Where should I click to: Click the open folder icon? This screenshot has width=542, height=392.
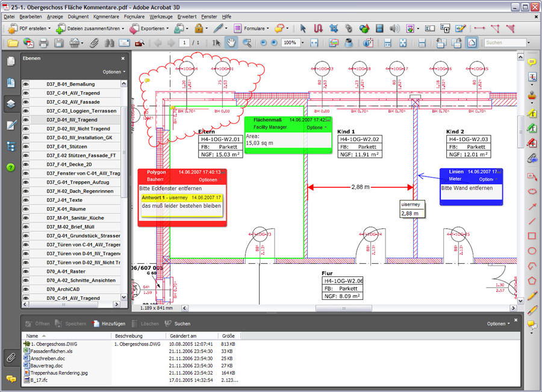[x=13, y=43]
